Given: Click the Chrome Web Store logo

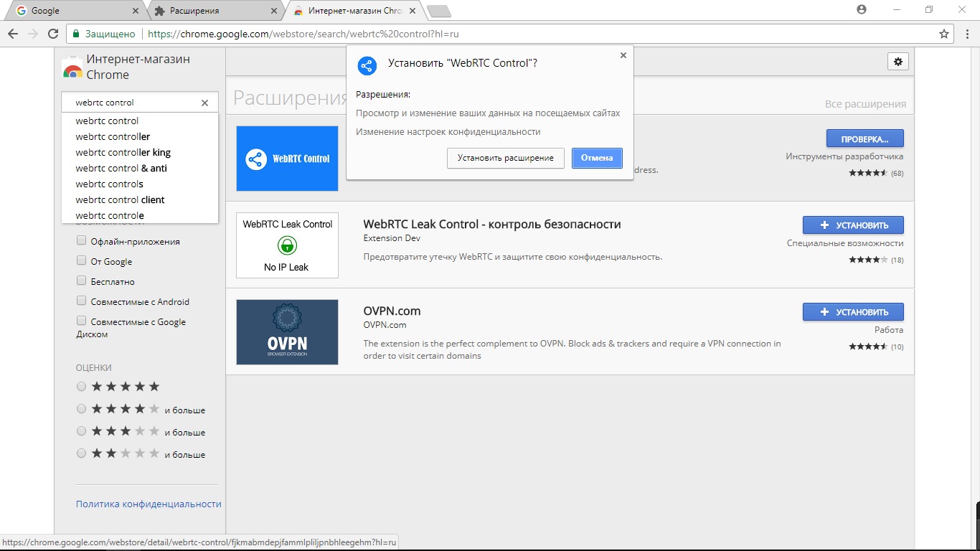Looking at the screenshot, I should [x=72, y=67].
